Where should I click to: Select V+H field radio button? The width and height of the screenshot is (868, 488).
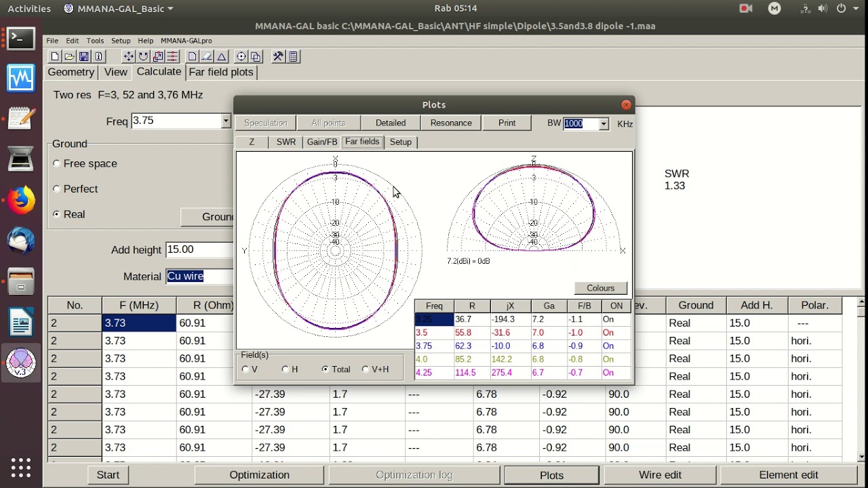pyautogui.click(x=366, y=369)
